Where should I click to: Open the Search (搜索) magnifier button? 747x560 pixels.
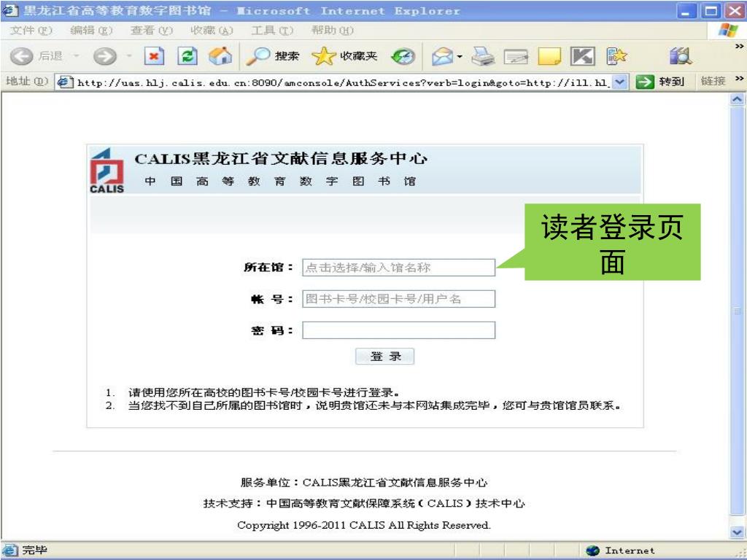(273, 56)
